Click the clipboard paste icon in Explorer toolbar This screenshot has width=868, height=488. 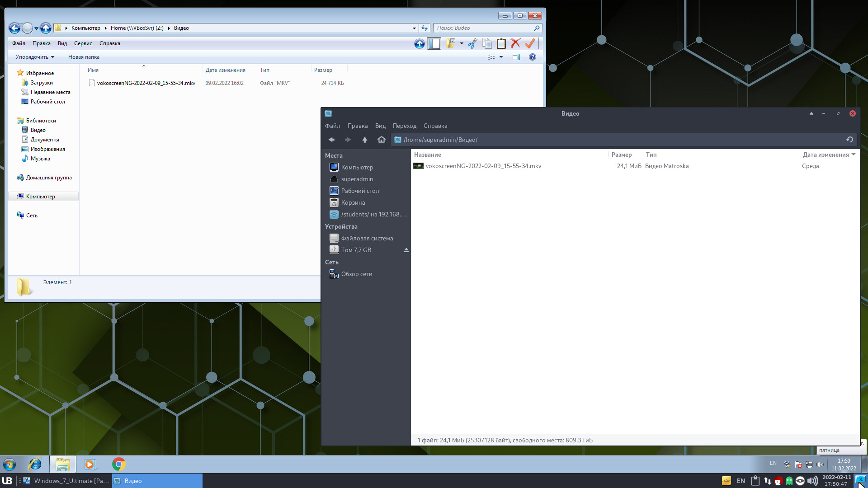point(501,43)
